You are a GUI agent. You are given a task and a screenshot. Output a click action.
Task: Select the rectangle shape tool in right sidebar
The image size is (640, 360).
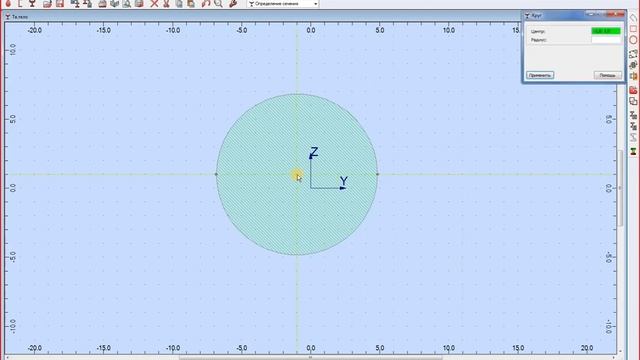click(x=633, y=29)
